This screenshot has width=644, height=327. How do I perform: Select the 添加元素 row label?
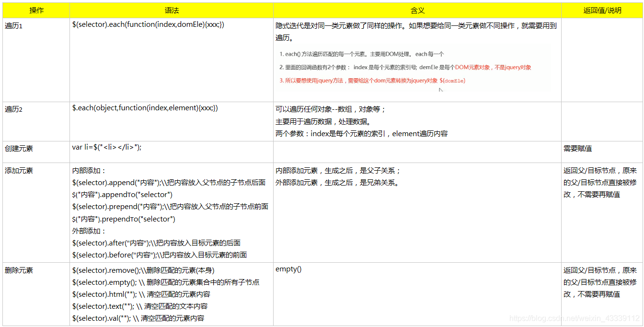(x=19, y=170)
